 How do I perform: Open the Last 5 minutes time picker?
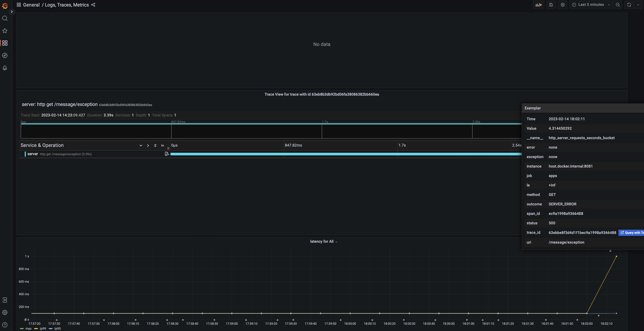591,5
